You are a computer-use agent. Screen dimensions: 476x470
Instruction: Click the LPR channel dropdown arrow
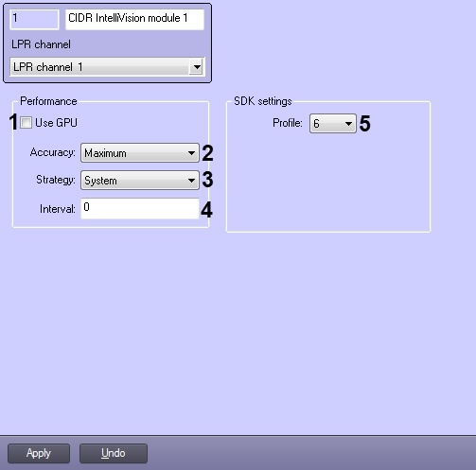(197, 67)
